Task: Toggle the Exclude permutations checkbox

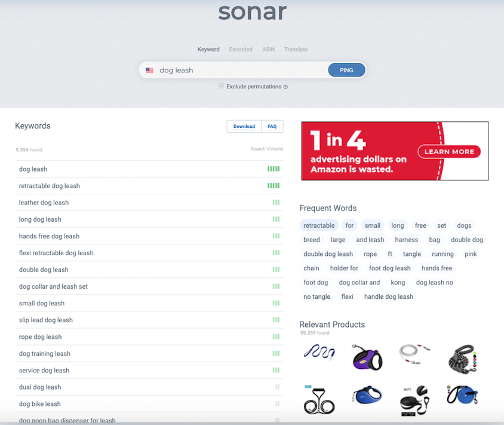Action: pos(221,86)
